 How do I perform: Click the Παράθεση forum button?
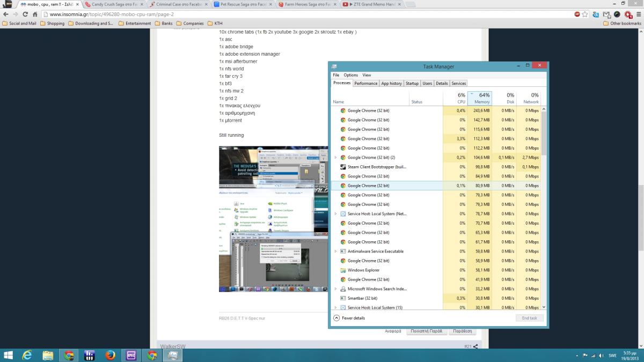462,331
